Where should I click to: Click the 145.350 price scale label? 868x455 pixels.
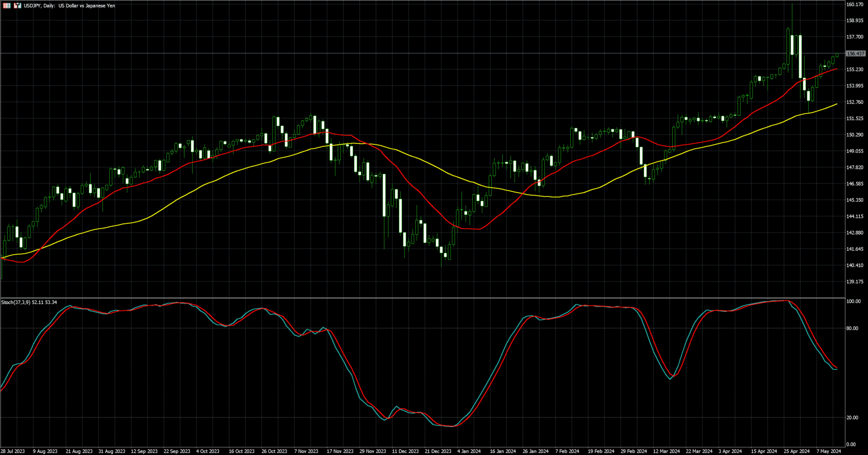[x=854, y=200]
